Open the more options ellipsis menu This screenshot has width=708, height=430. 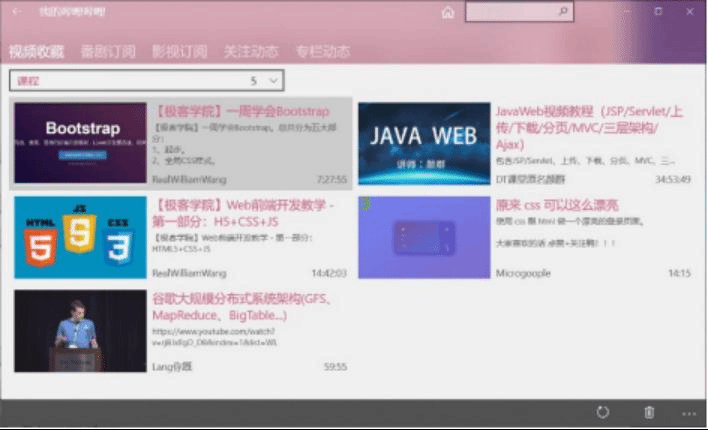688,412
